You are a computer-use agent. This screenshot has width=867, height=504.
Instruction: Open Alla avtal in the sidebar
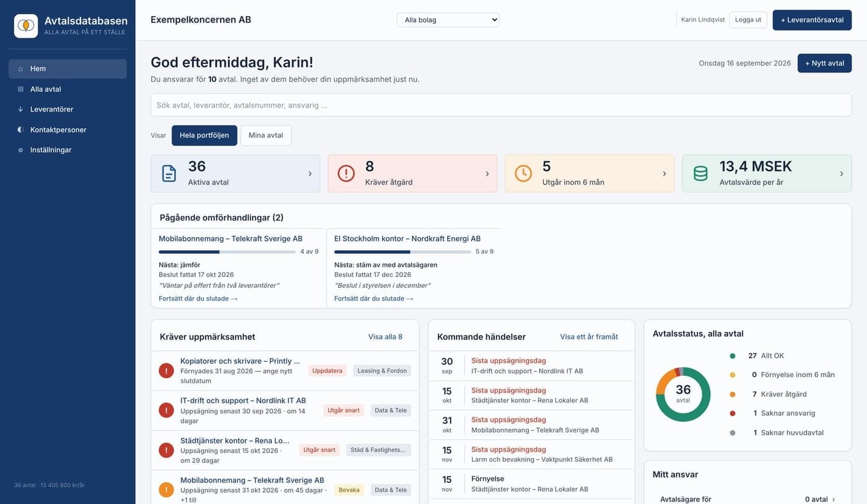pyautogui.click(x=68, y=89)
